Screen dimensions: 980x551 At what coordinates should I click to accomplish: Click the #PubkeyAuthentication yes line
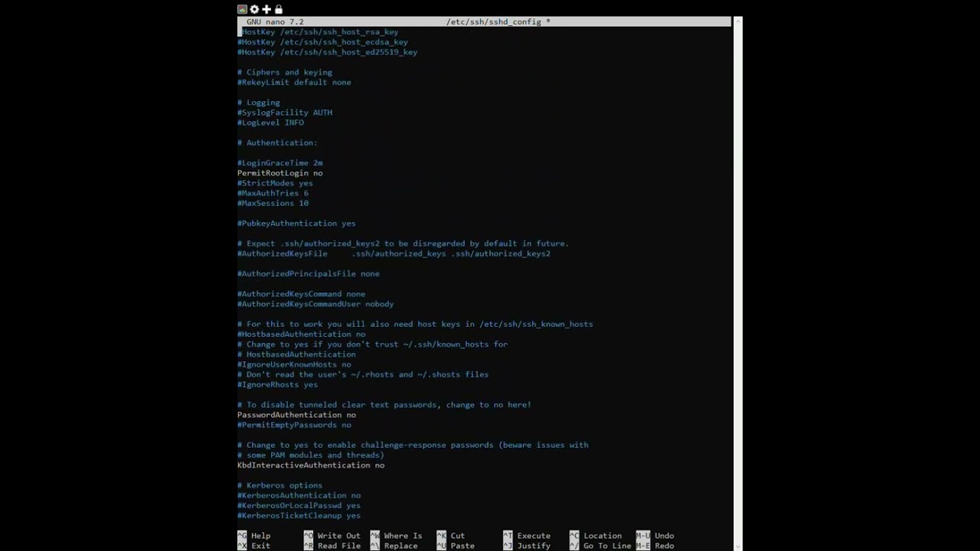296,223
